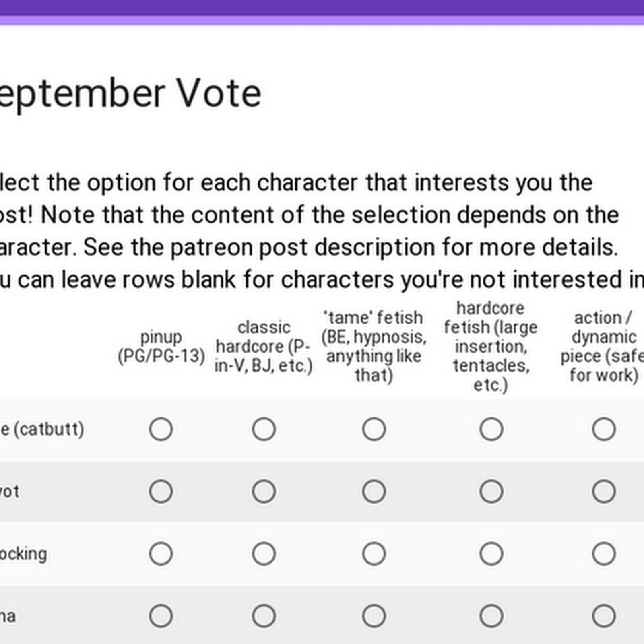Pick classic hardcore in the 'na' row

click(x=264, y=616)
